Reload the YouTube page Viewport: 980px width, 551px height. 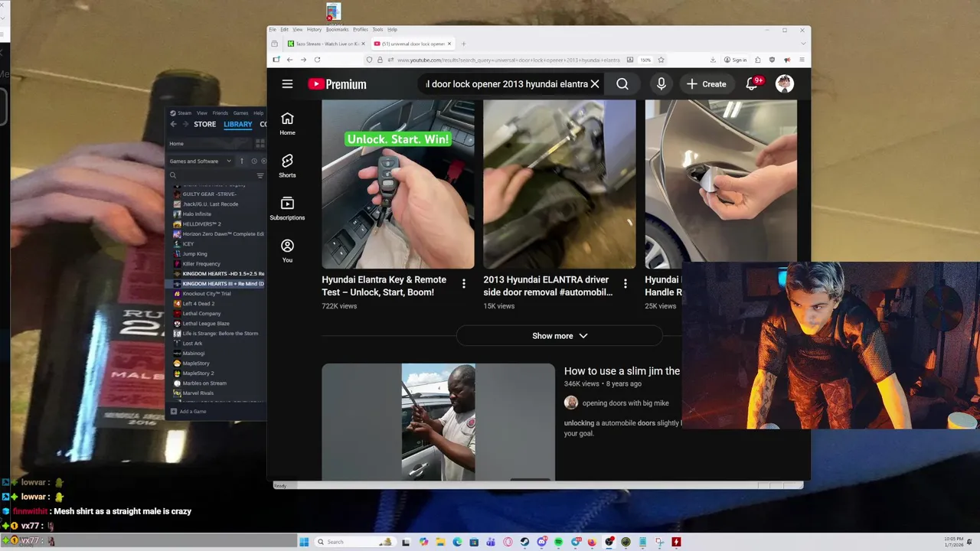317,60
